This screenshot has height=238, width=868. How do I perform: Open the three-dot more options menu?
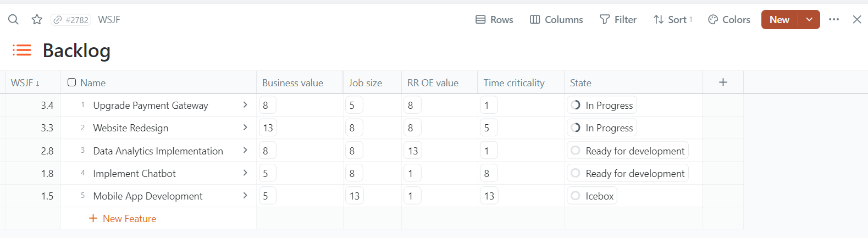click(x=834, y=20)
